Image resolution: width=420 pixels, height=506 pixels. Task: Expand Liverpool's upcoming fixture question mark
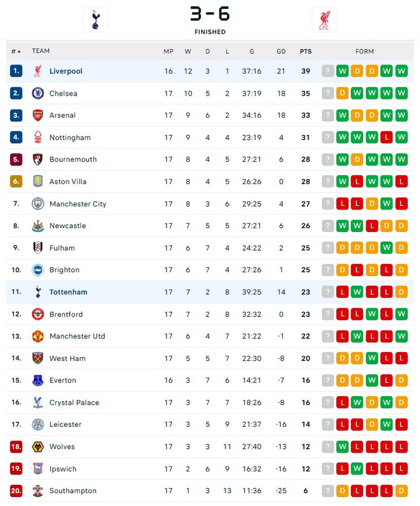[327, 71]
